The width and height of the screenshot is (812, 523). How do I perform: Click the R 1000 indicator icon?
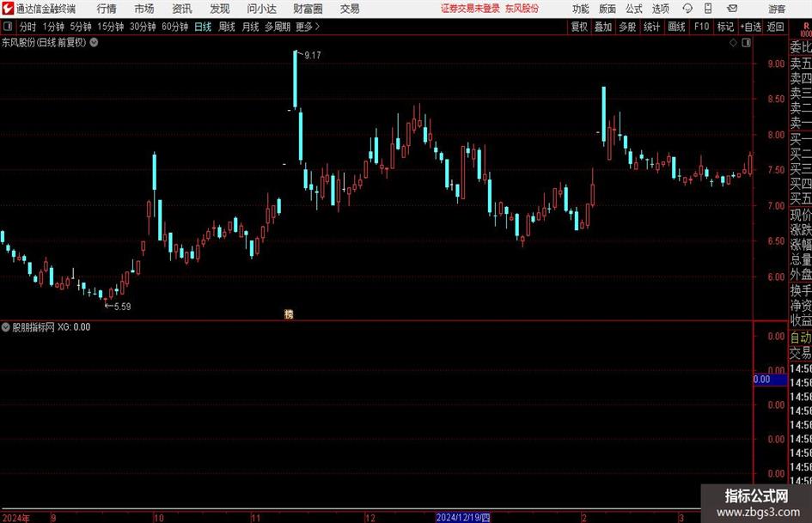[x=806, y=29]
